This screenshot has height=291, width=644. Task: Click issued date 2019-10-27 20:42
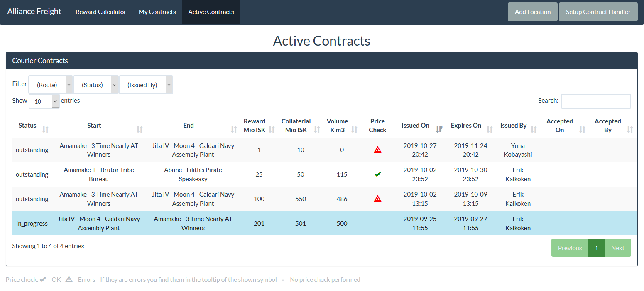click(420, 150)
